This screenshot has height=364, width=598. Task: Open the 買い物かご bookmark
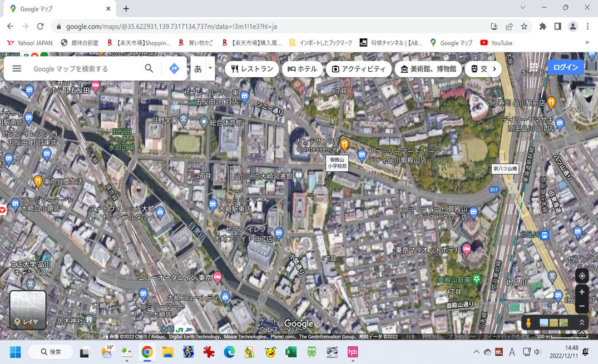point(196,43)
